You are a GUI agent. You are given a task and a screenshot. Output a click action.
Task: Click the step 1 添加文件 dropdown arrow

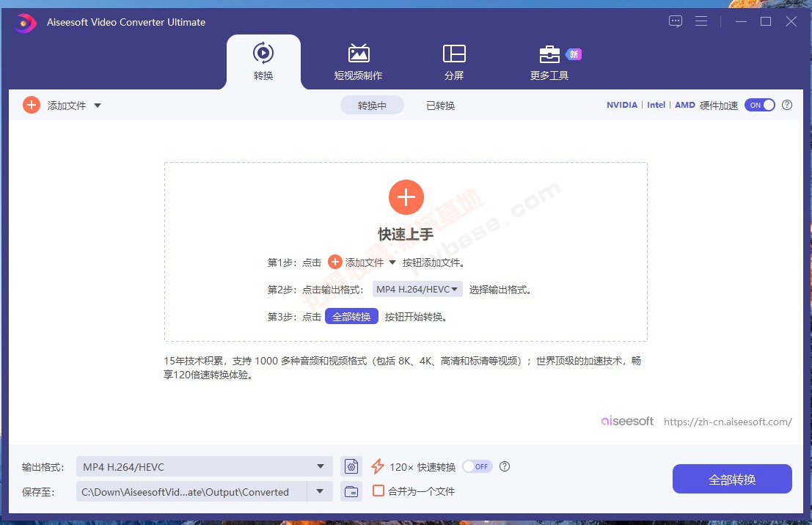(392, 262)
